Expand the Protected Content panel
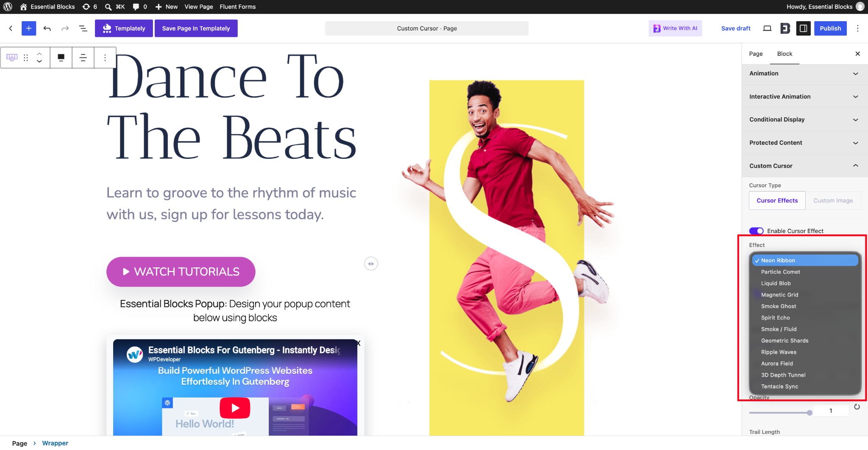This screenshot has height=450, width=868. pos(804,143)
